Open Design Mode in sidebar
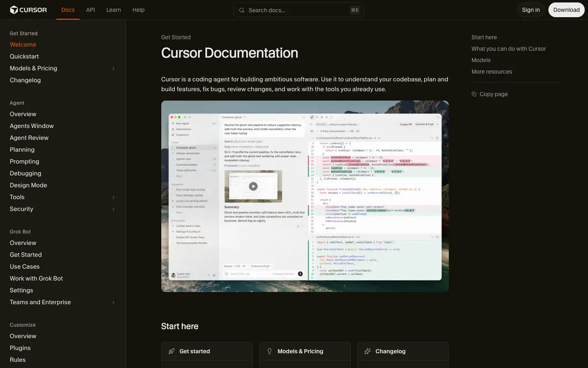 pos(28,185)
